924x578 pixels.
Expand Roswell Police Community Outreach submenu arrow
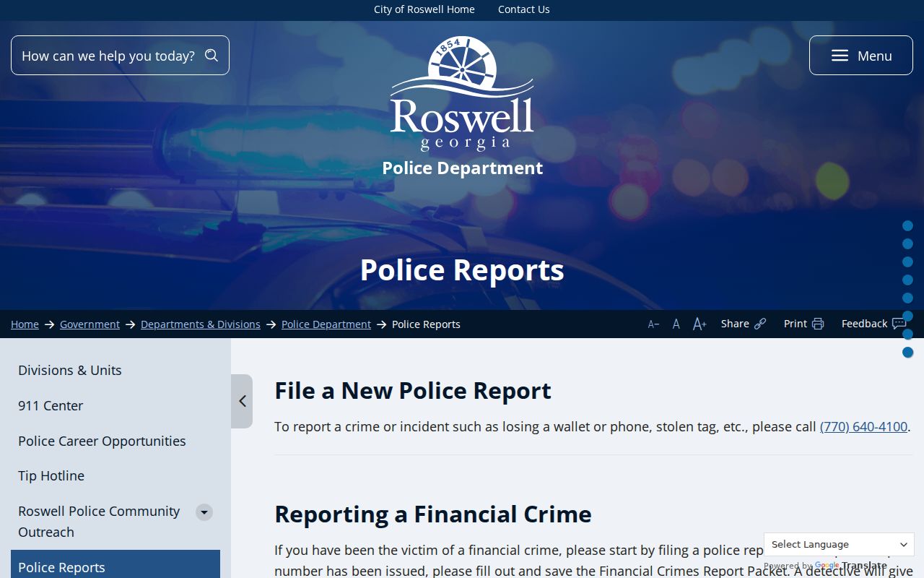[204, 512]
